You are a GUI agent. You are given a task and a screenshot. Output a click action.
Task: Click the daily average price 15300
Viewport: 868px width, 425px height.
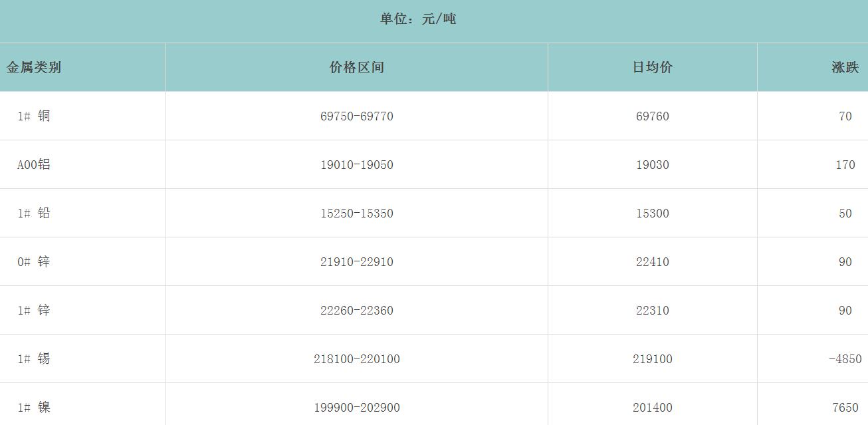pos(652,213)
